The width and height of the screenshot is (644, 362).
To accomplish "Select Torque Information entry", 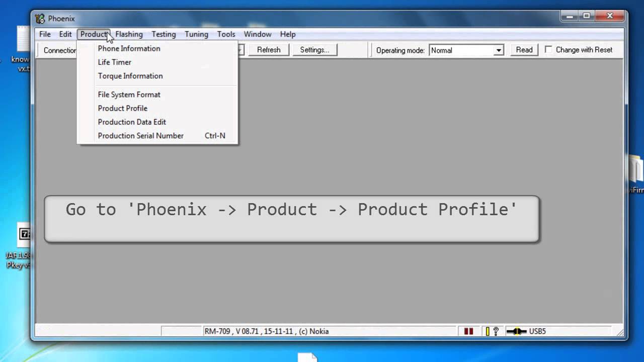I will 157,76.
